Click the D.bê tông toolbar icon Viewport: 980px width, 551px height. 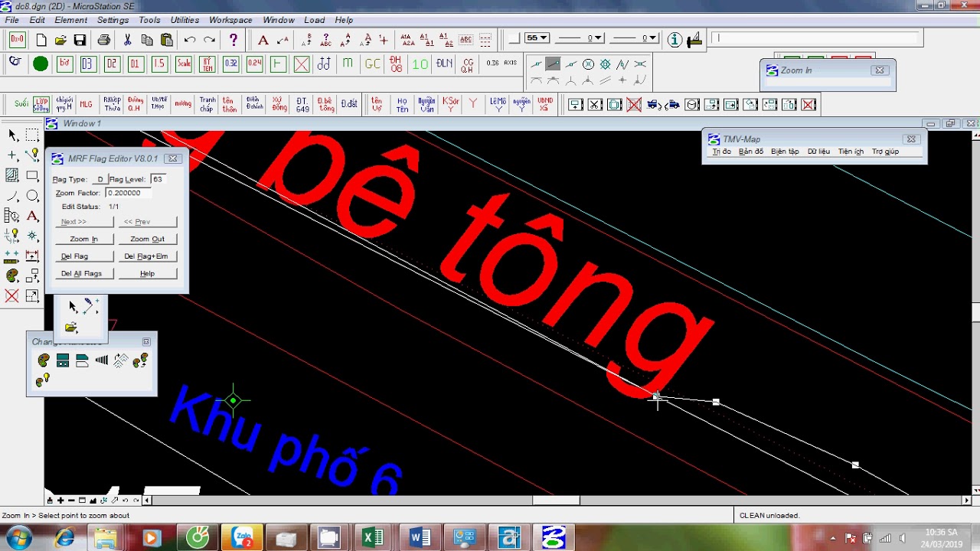(326, 104)
